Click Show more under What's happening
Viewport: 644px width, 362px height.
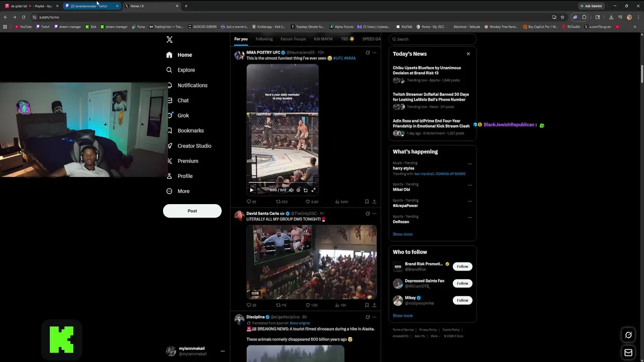tap(403, 234)
